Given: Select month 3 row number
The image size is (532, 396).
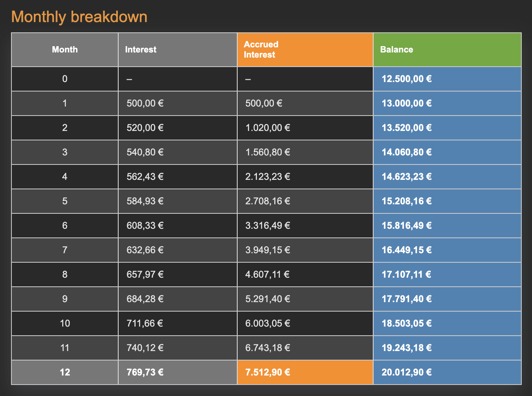Looking at the screenshot, I should tap(65, 152).
